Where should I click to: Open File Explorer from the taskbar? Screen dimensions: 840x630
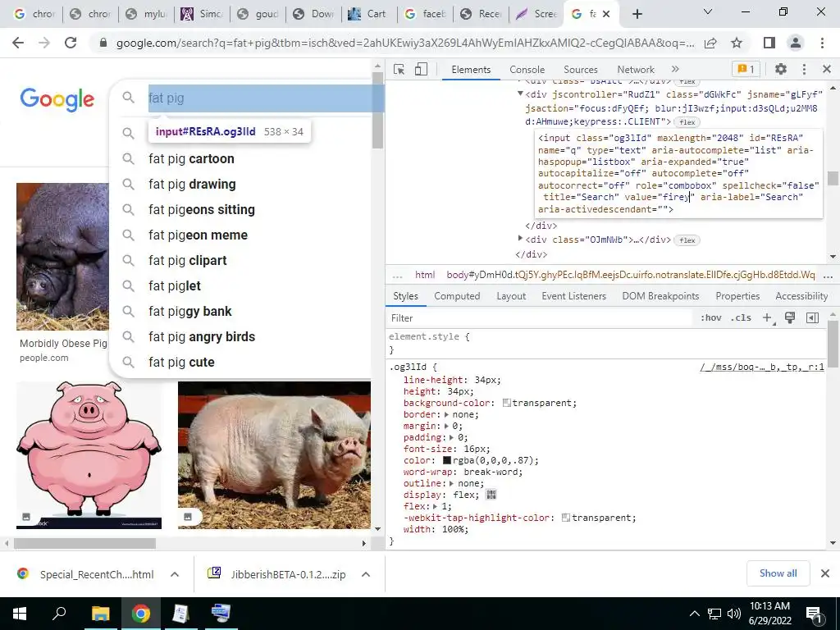pyautogui.click(x=100, y=614)
